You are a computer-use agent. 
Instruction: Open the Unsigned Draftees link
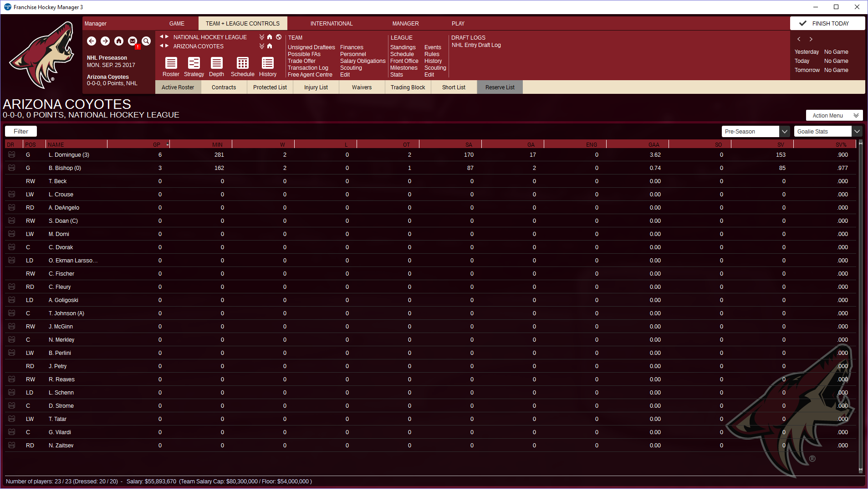pos(311,47)
